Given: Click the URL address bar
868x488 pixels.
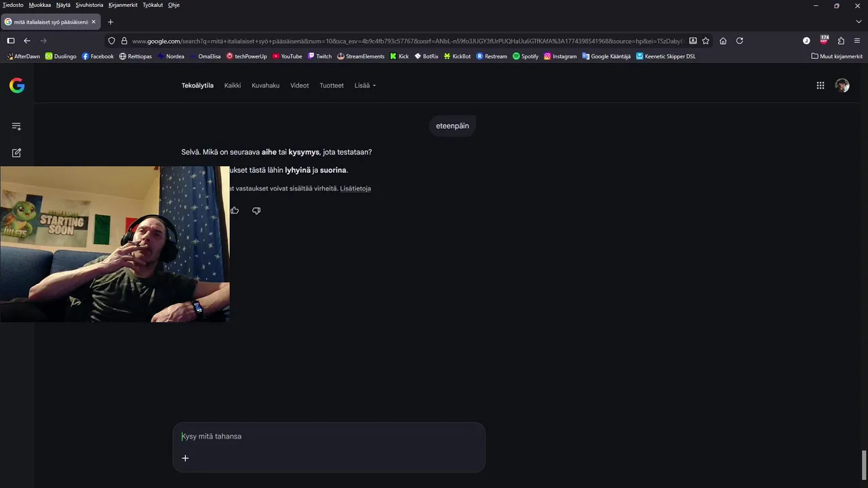Looking at the screenshot, I should 407,41.
